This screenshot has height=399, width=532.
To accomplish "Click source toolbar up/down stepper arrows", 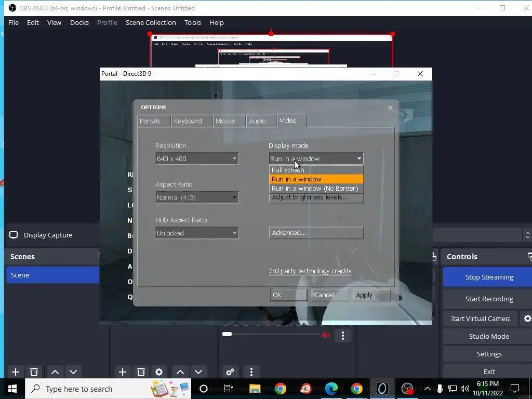I will [528, 235].
